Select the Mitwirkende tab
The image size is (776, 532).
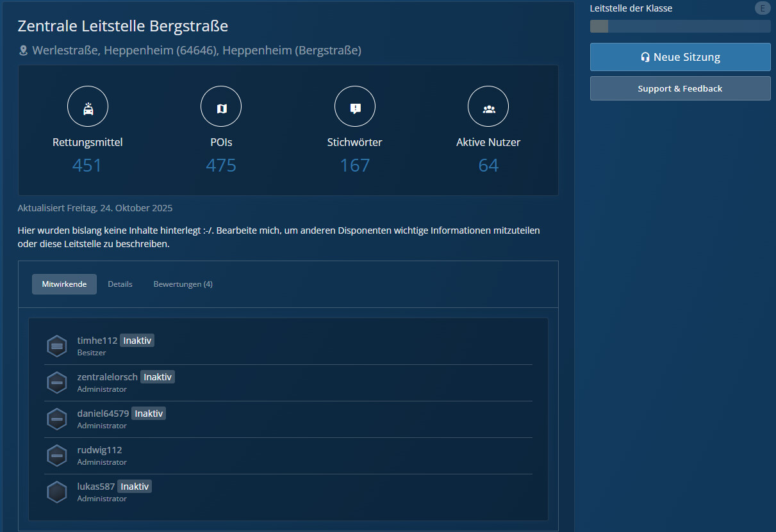(64, 284)
